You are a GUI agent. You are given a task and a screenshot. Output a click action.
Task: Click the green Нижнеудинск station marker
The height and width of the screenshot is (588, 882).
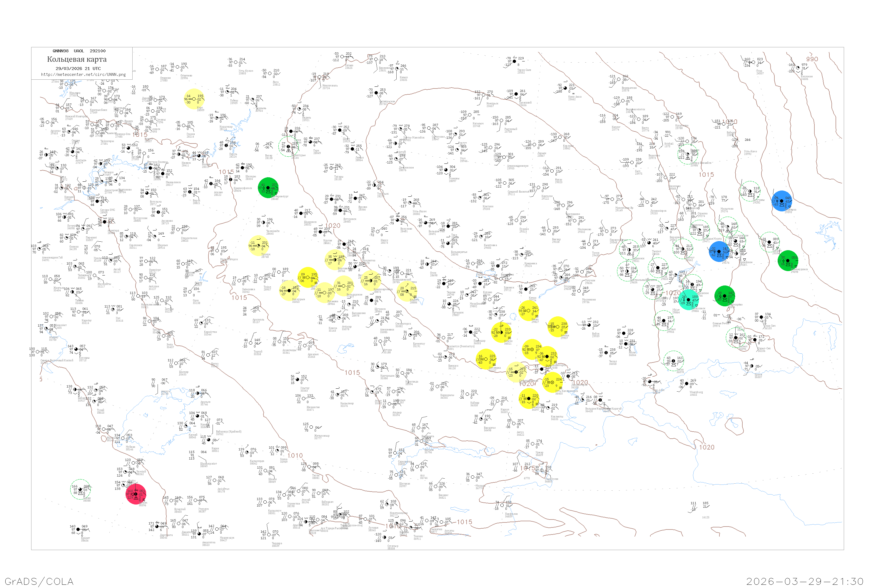pyautogui.click(x=788, y=260)
